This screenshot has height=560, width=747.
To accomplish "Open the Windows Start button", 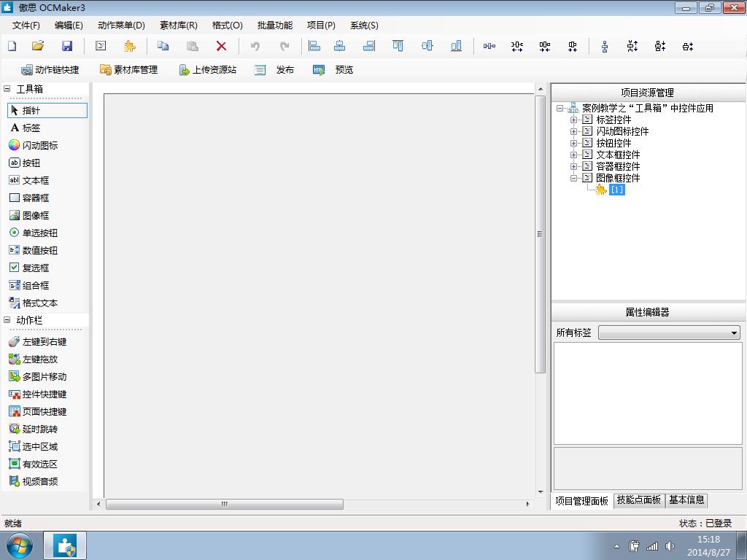I will 19,545.
